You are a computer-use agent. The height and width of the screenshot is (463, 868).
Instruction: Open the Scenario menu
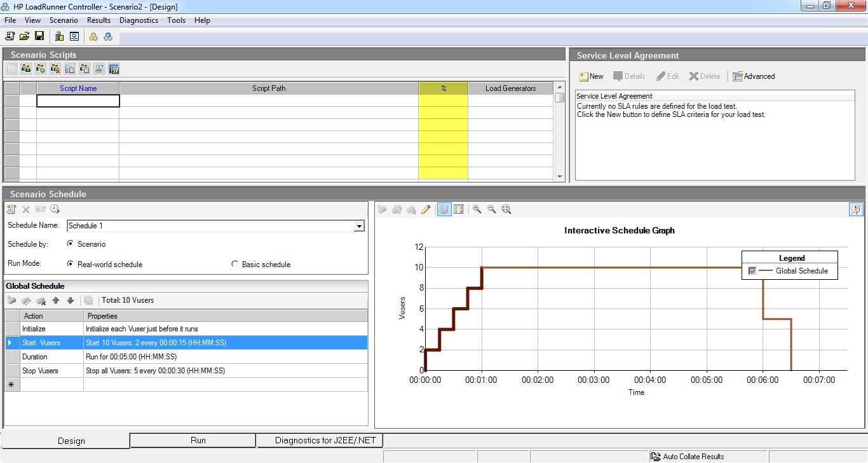[64, 20]
